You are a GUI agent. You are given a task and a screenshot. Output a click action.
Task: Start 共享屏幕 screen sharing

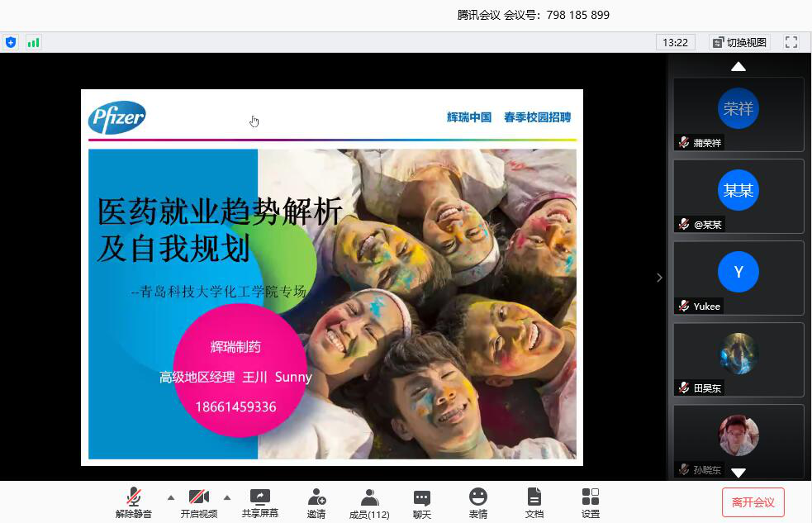pyautogui.click(x=260, y=503)
